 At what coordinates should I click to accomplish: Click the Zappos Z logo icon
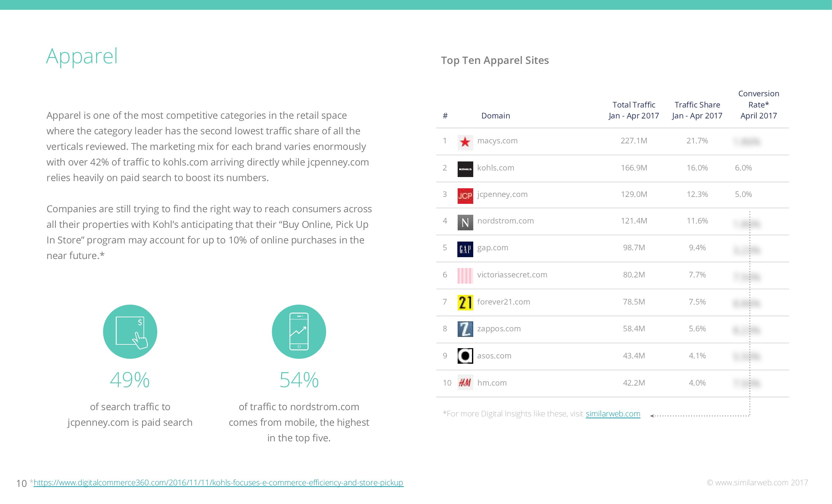(465, 329)
